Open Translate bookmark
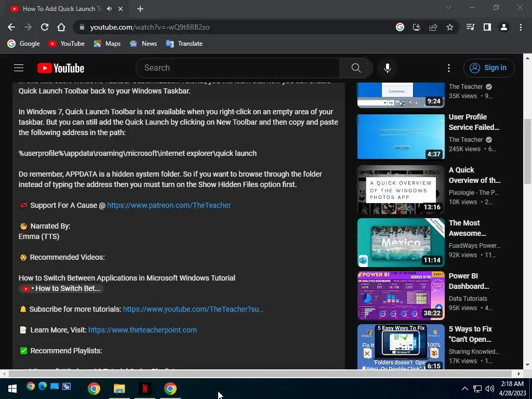 tap(184, 44)
